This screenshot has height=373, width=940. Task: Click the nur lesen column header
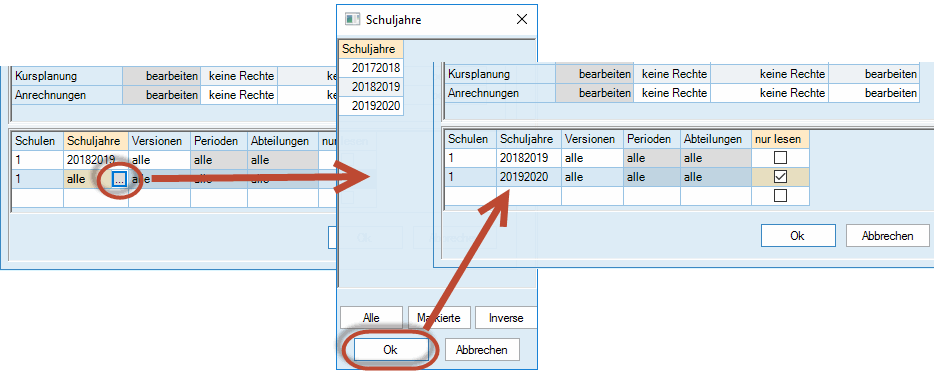tap(781, 139)
